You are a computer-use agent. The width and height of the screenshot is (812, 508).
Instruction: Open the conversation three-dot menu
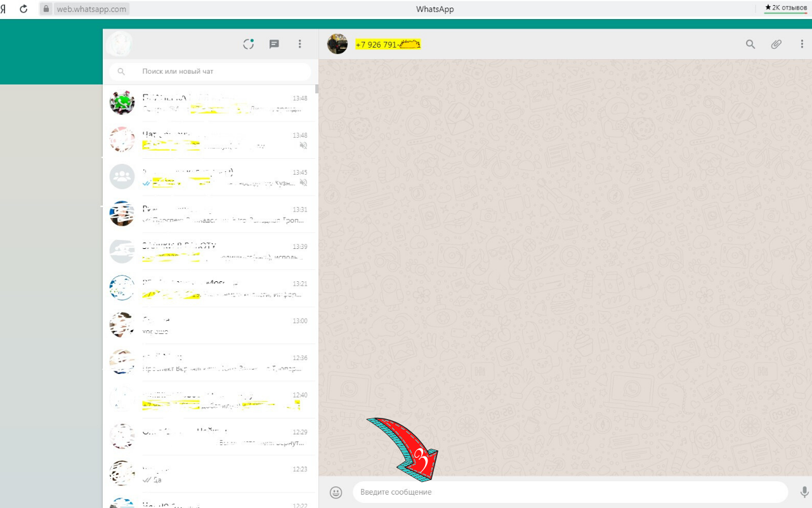point(802,44)
